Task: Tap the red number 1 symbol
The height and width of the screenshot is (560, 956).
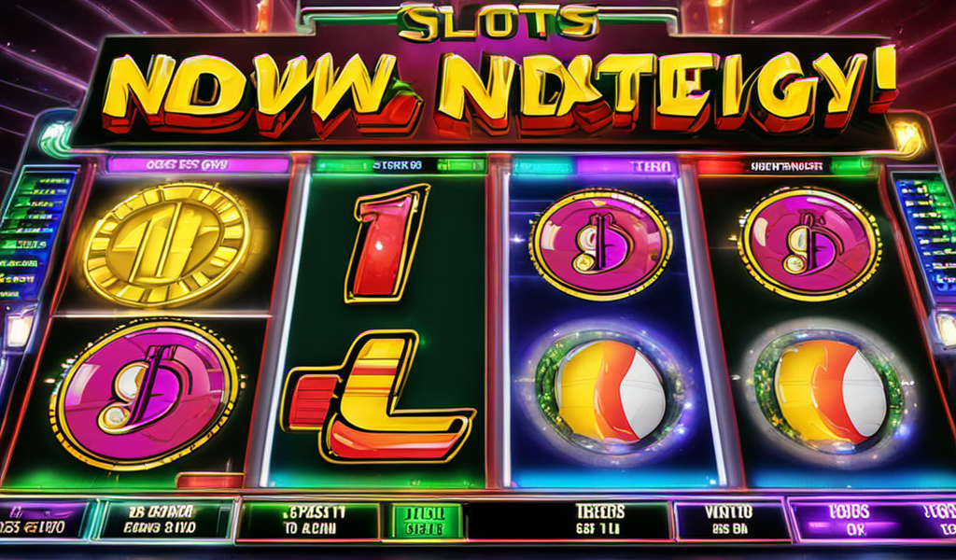Action: (385, 244)
